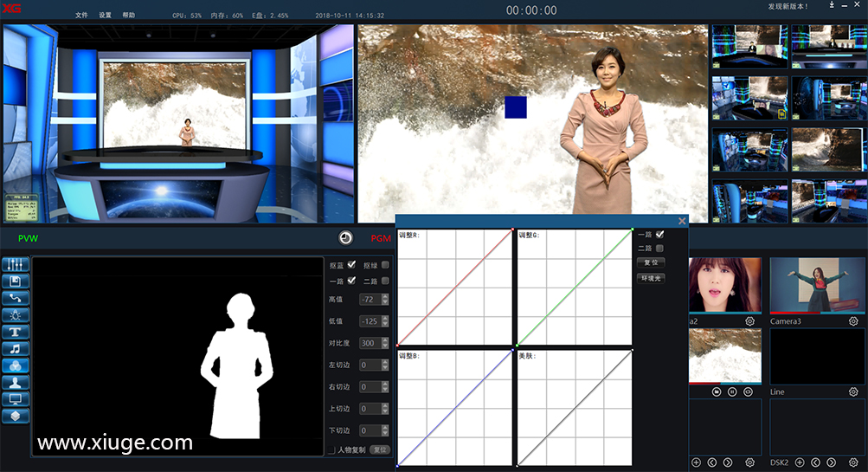Viewport: 868px width, 472px height.
Task: Check the 人物复制 checkbox
Action: pyautogui.click(x=331, y=450)
